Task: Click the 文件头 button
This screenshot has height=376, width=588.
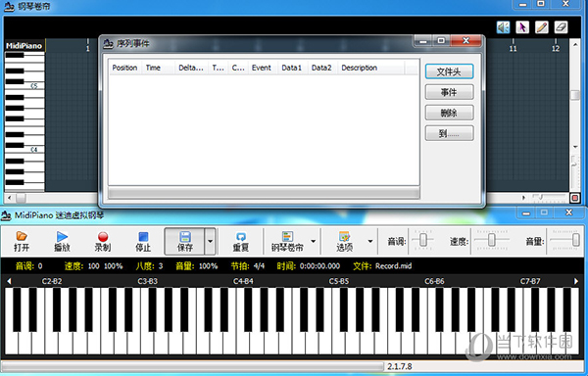Action: click(449, 71)
